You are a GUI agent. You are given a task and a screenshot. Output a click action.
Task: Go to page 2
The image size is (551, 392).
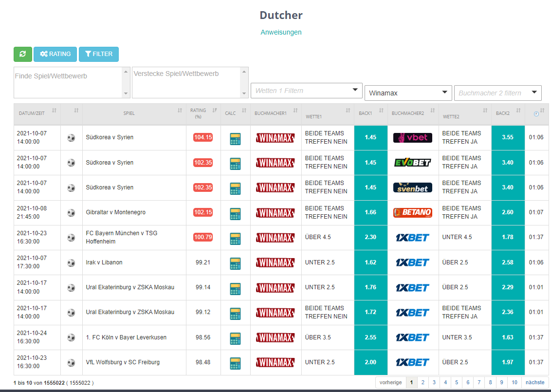click(x=422, y=382)
